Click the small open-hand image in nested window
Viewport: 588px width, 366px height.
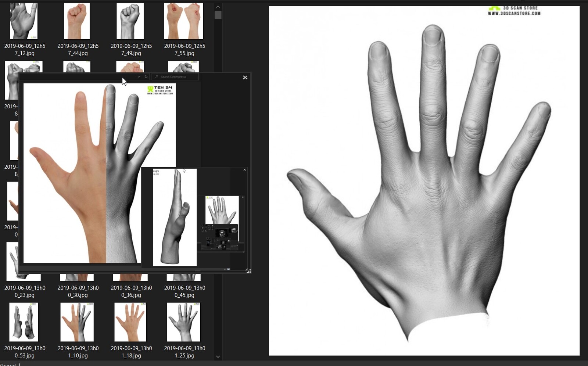click(222, 210)
